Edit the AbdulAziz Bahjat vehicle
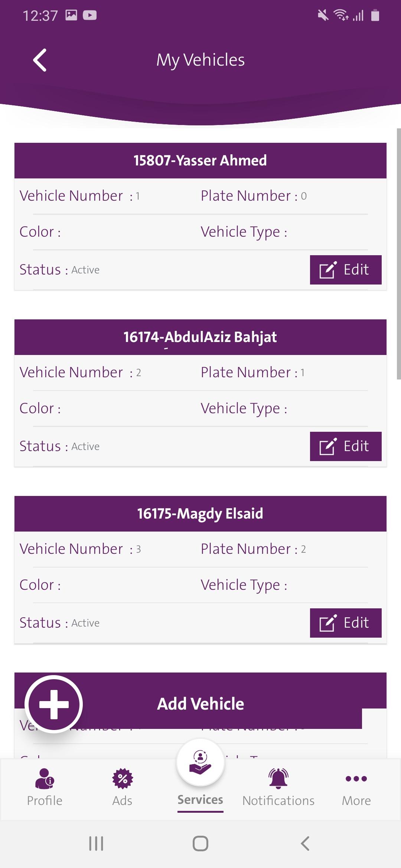The height and width of the screenshot is (868, 401). pos(346,446)
